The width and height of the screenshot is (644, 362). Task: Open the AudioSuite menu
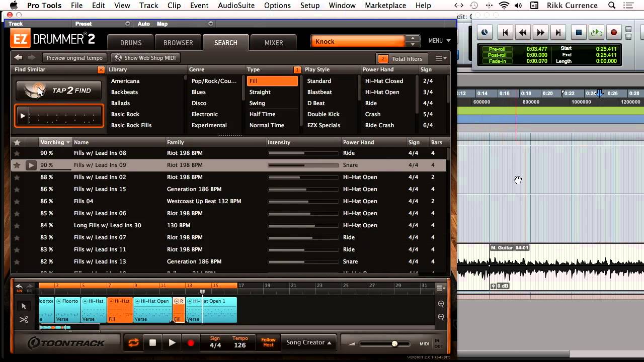(236, 6)
